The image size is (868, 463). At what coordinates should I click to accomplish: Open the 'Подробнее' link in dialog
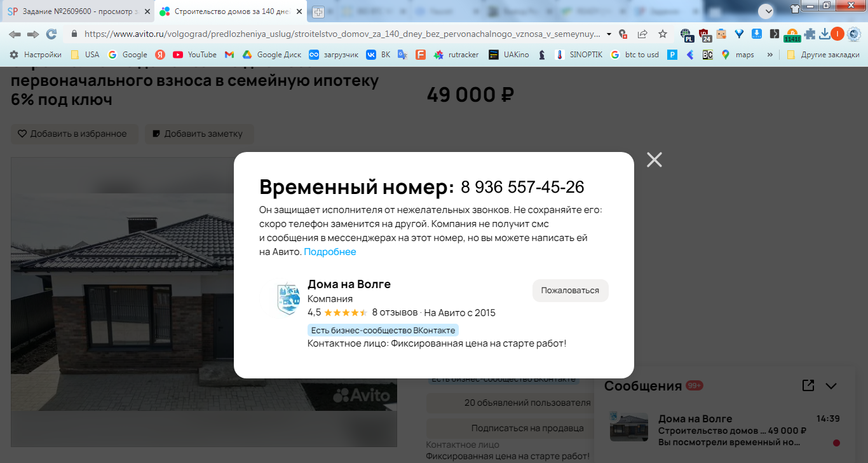[x=330, y=252]
